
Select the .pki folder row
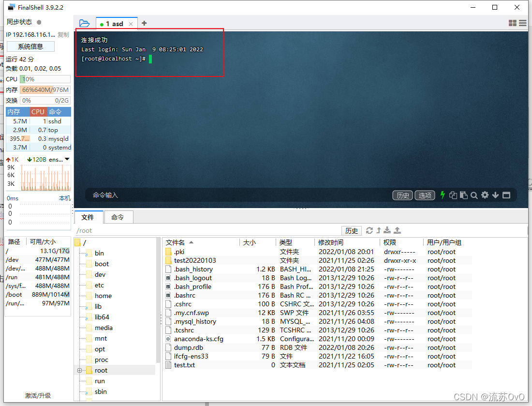click(317, 252)
